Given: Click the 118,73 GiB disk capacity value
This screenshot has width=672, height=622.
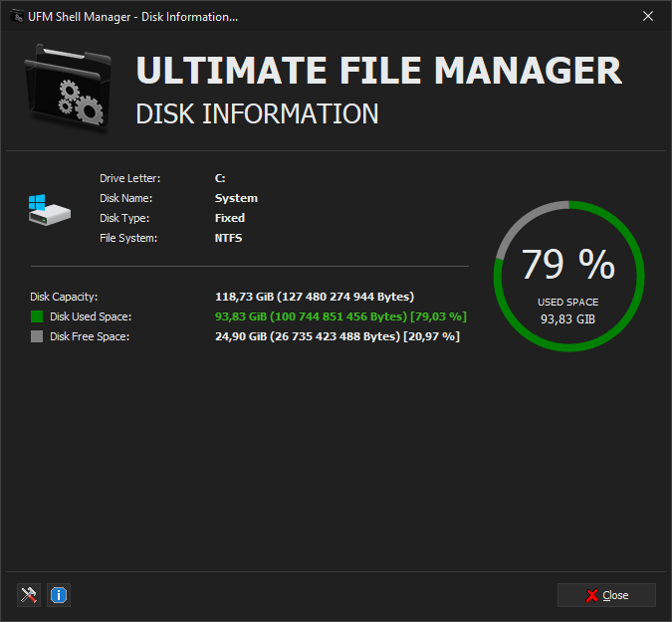Looking at the screenshot, I should point(315,297).
